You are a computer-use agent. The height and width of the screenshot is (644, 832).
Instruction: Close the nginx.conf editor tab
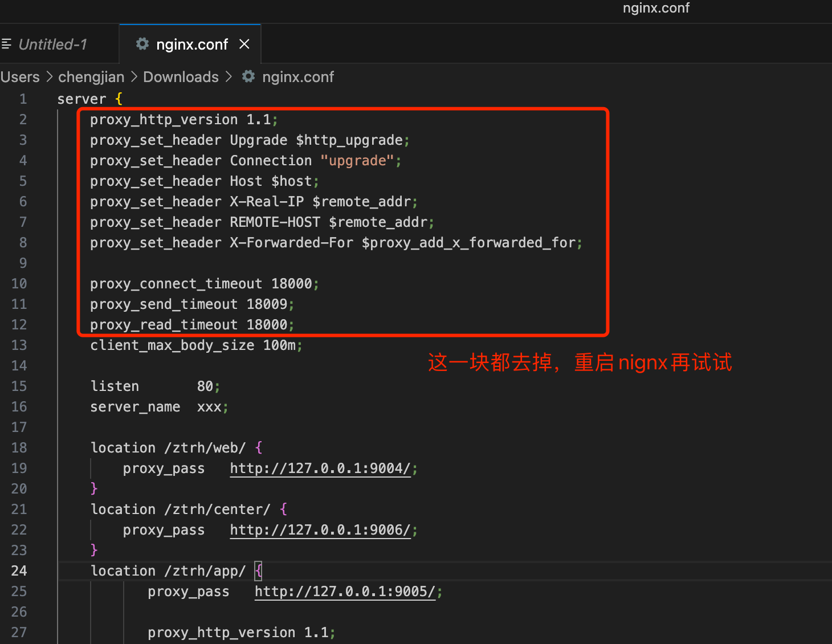[244, 44]
